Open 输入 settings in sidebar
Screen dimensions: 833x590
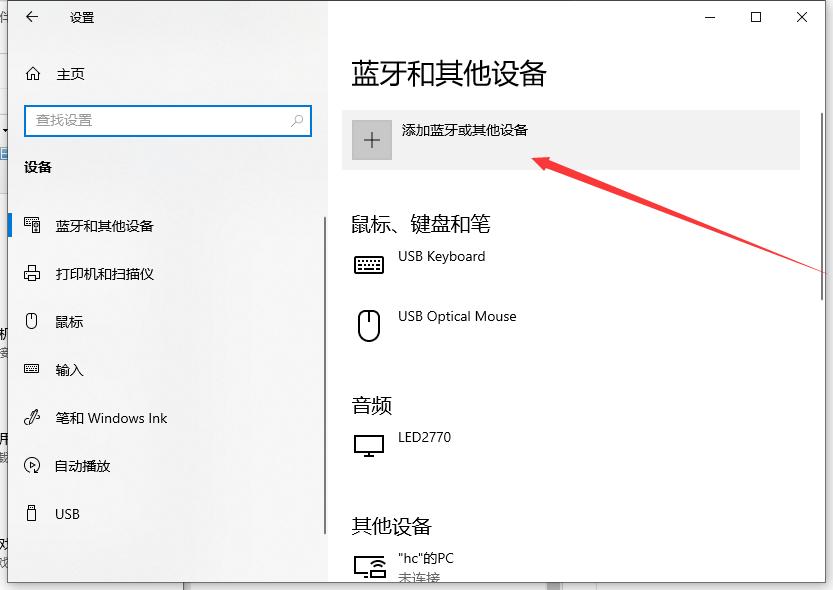pos(69,370)
